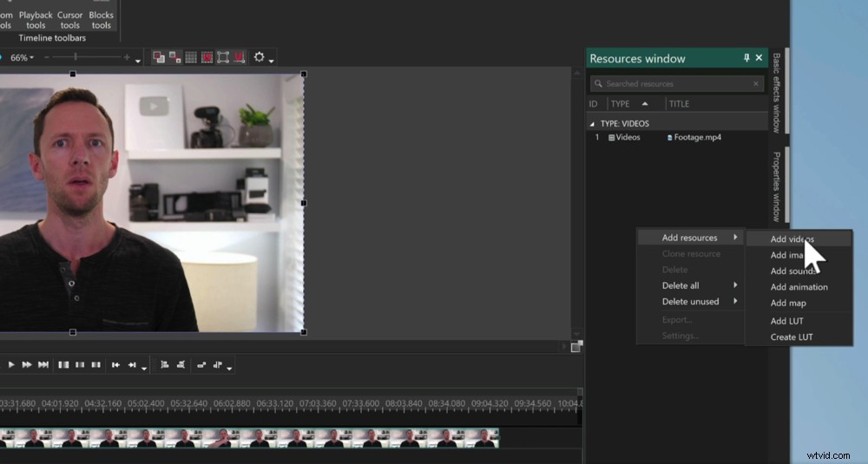This screenshot has height=464, width=868.
Task: Open the dropdown arrow at the playback toolbar end
Action: (x=229, y=369)
